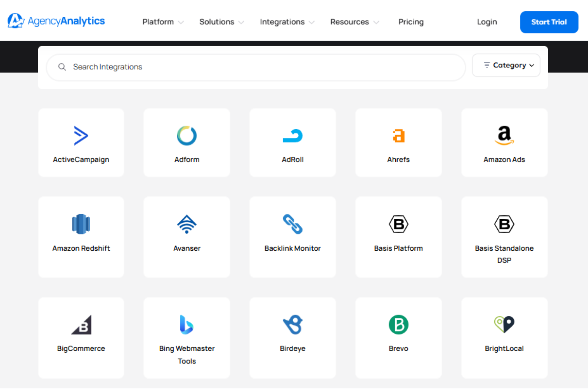Open the Backlink Monitor text label
This screenshot has width=588, height=392.
coord(293,248)
